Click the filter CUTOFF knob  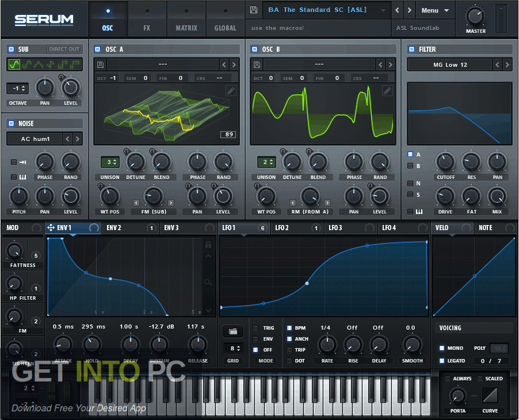(445, 162)
